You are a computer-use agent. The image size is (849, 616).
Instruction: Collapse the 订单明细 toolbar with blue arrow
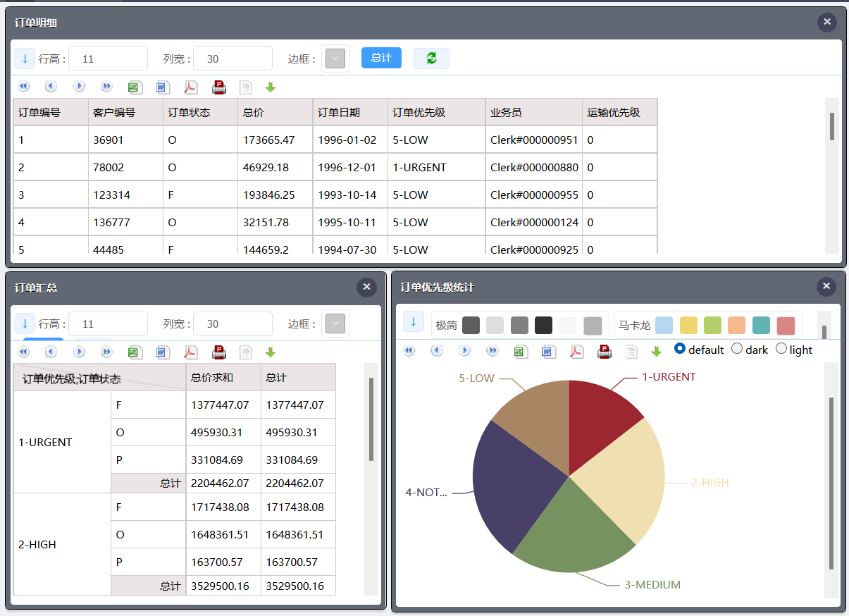25,58
